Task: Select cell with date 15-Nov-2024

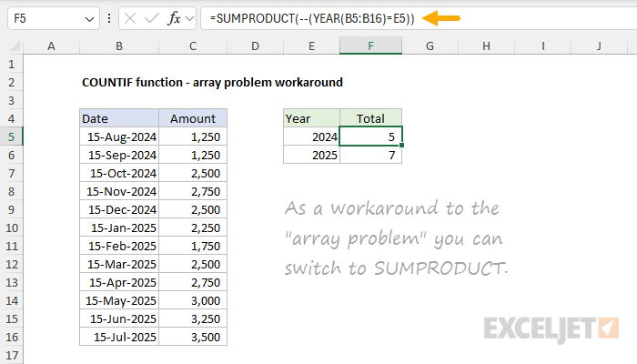Action: 119,191
